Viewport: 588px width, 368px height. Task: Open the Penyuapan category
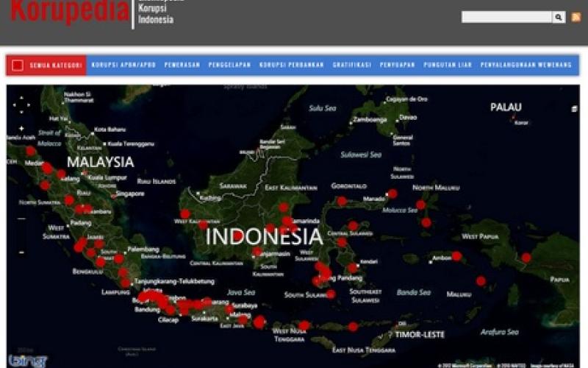(397, 65)
